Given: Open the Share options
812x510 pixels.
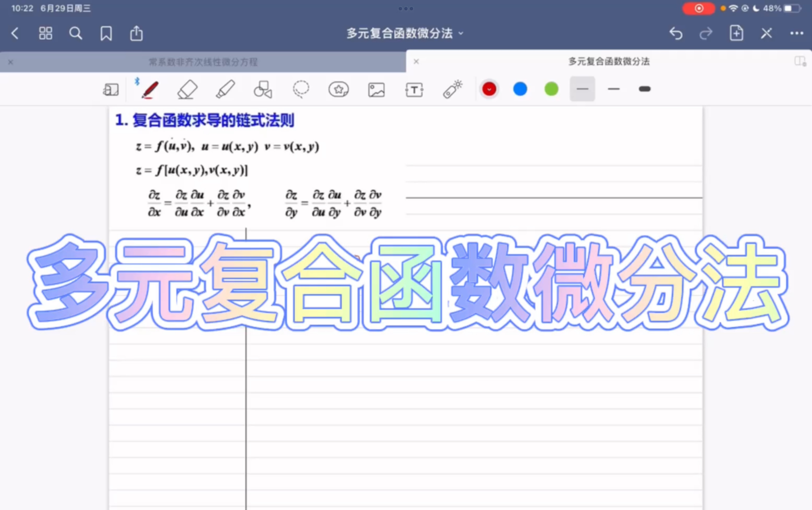Looking at the screenshot, I should point(136,33).
